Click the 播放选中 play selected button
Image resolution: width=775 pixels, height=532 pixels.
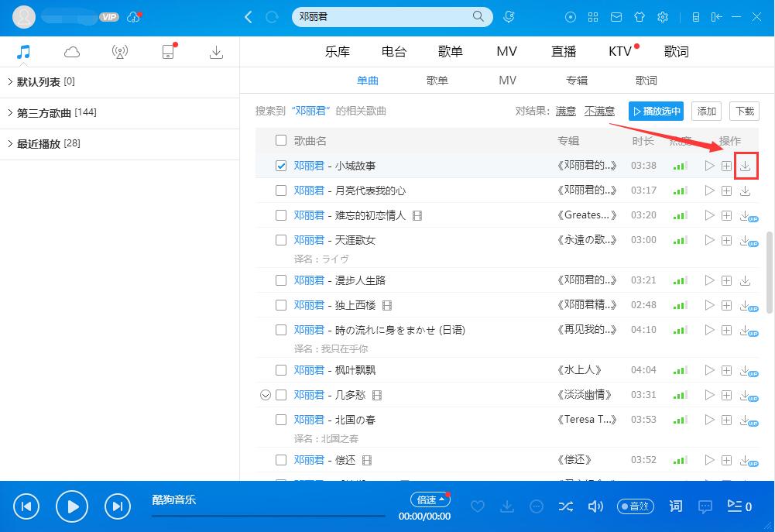click(656, 111)
